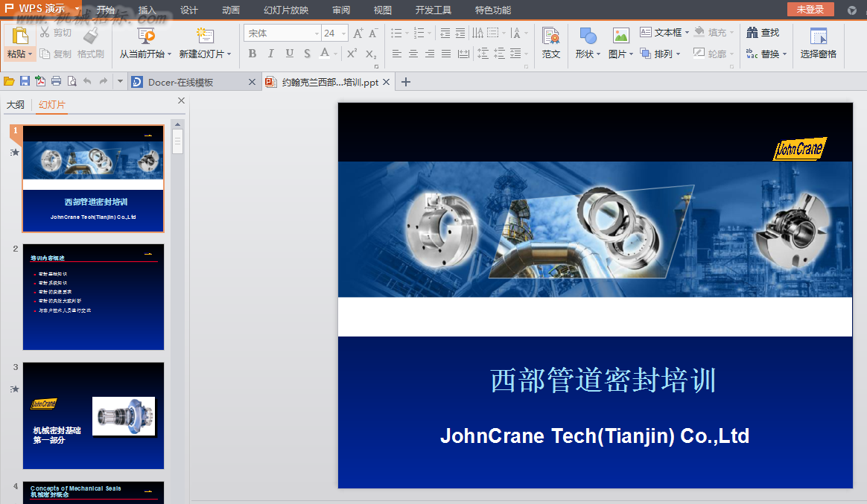Click the Print icon
The height and width of the screenshot is (504, 867).
point(57,82)
